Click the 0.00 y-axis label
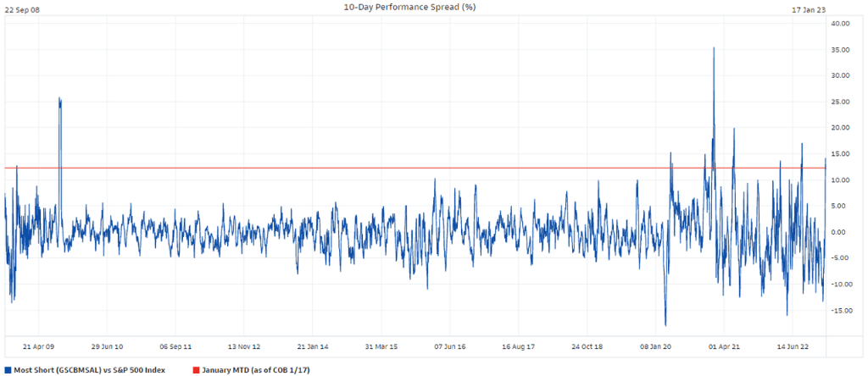 click(x=842, y=232)
